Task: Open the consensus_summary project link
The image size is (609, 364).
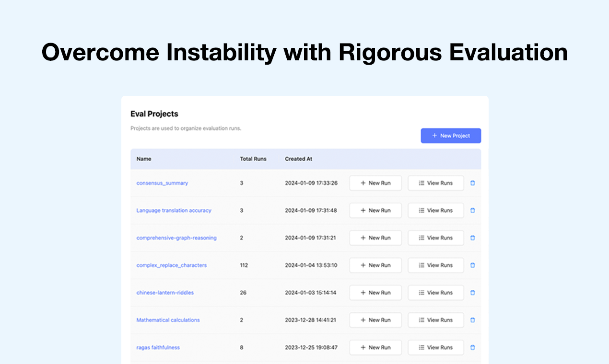Action: click(162, 183)
